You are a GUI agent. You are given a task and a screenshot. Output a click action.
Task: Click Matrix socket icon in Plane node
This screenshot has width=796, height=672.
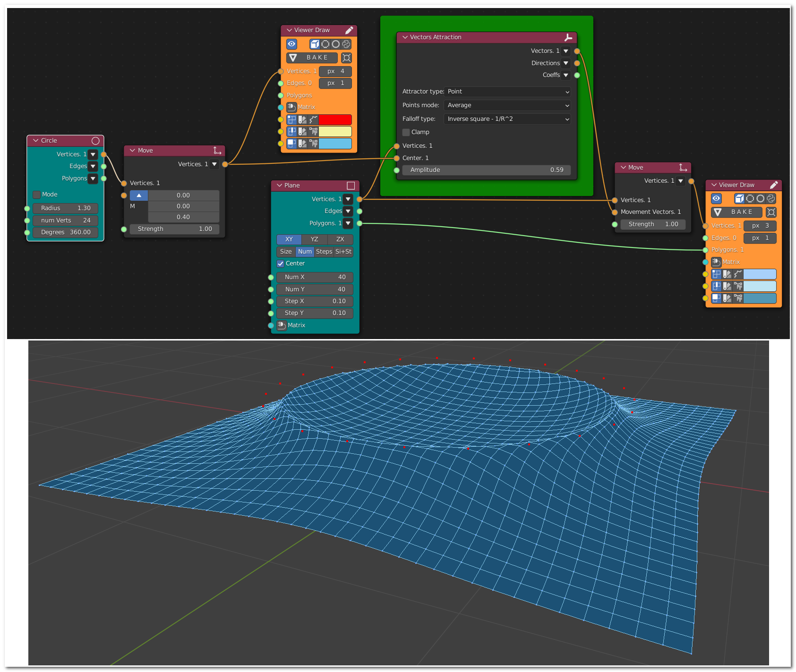[x=282, y=325]
